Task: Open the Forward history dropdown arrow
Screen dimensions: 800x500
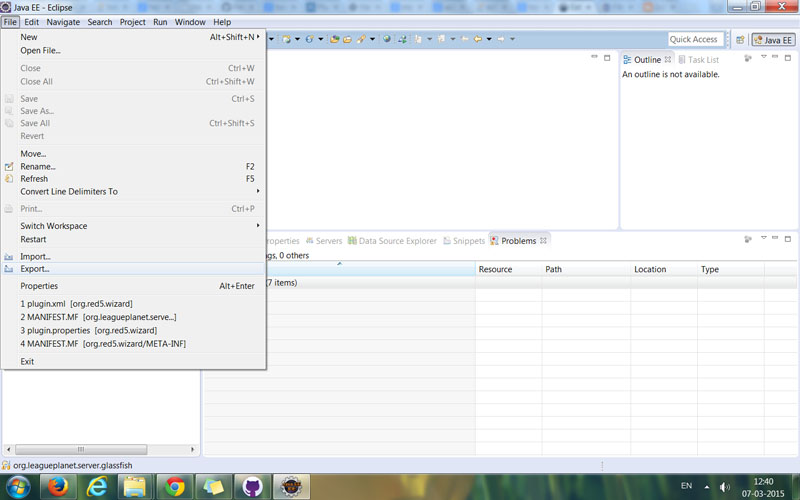Action: point(512,39)
